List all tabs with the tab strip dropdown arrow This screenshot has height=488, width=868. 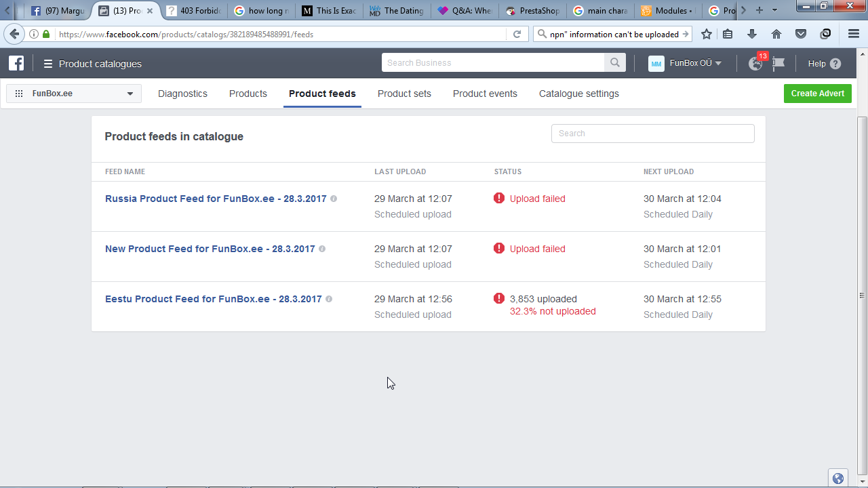point(774,10)
